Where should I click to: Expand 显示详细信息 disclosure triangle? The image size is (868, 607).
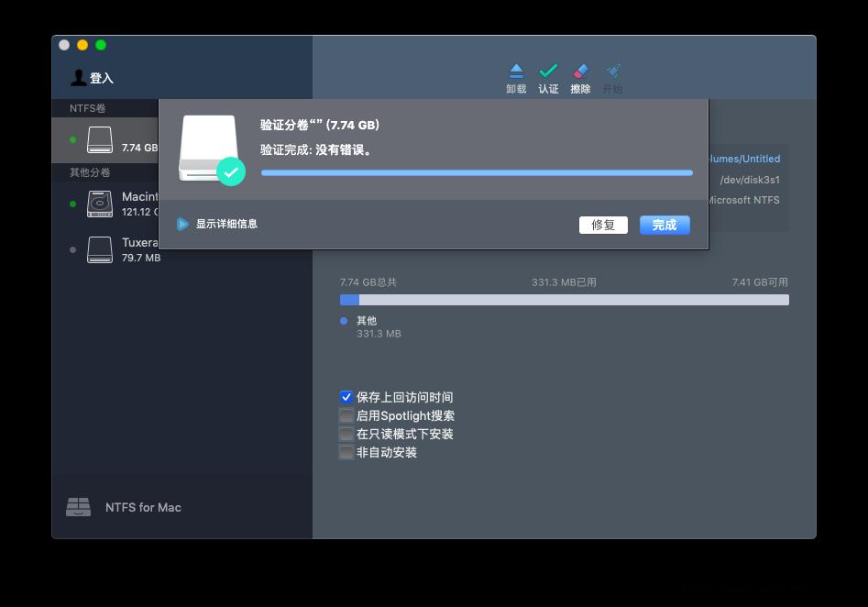coord(183,223)
